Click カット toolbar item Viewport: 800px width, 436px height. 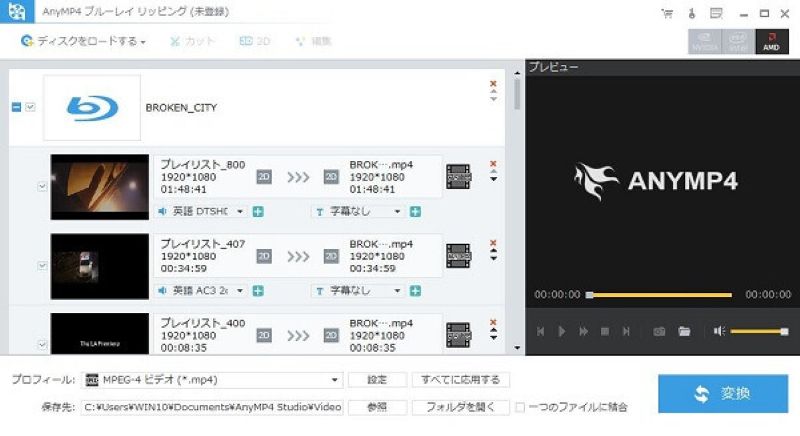pos(193,41)
